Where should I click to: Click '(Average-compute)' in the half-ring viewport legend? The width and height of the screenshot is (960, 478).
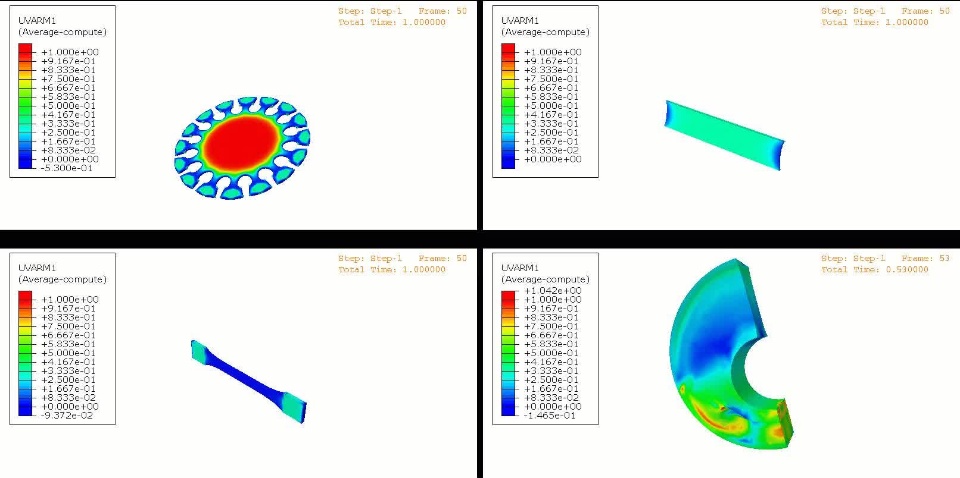point(545,279)
